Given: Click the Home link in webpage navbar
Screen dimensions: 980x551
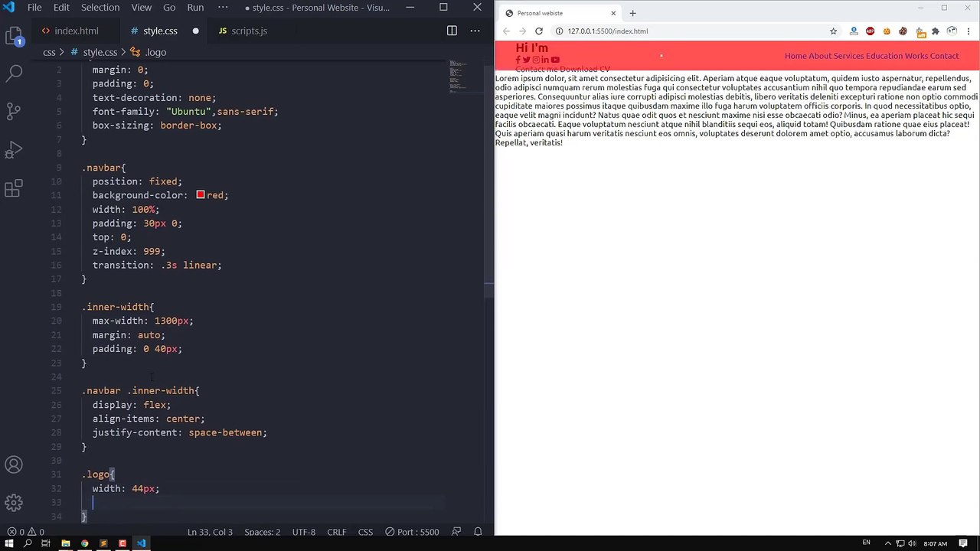Looking at the screenshot, I should pos(795,56).
